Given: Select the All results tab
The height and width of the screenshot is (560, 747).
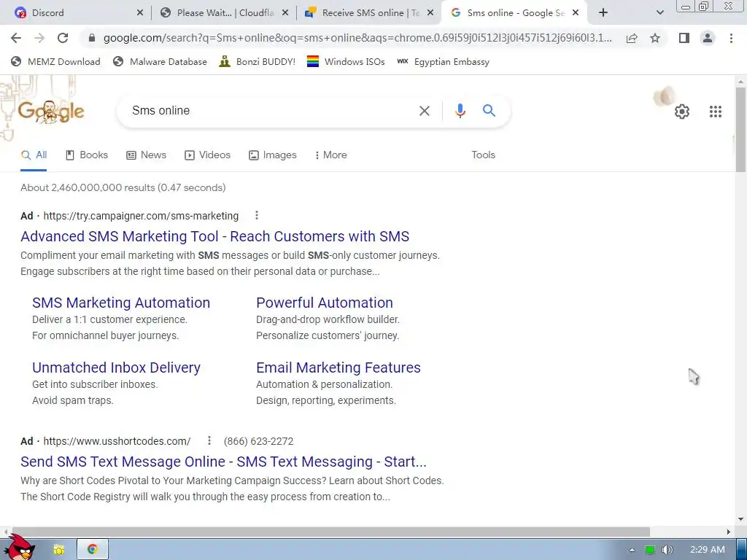Looking at the screenshot, I should coord(34,155).
